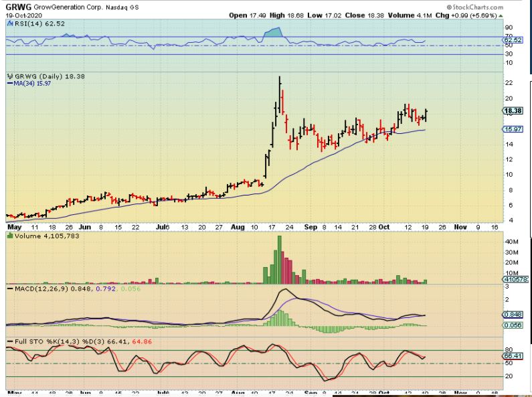
Task: Click the green up-arrow next to Chg
Action: click(x=501, y=15)
